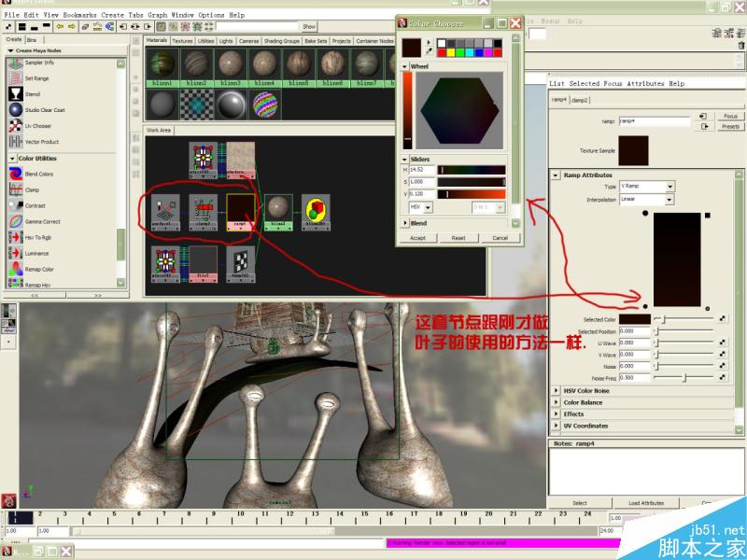Click Selected Color map button
The height and width of the screenshot is (560, 747).
(x=723, y=319)
